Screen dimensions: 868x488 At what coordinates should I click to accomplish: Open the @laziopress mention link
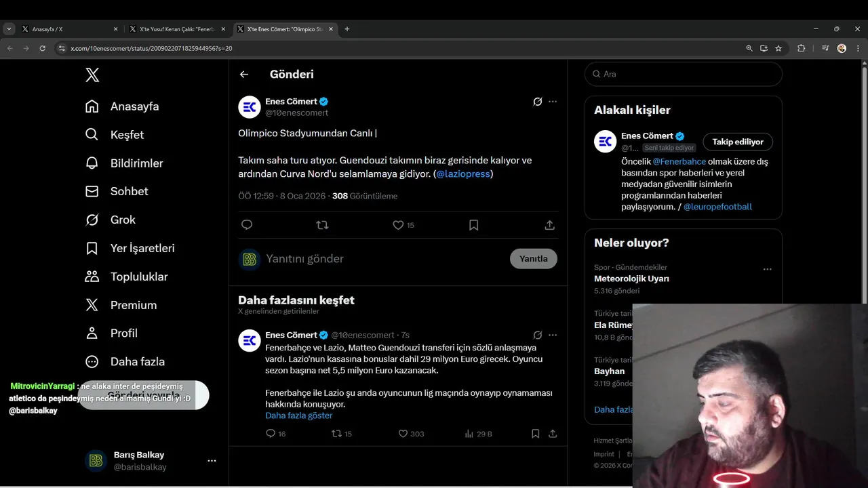(x=463, y=174)
